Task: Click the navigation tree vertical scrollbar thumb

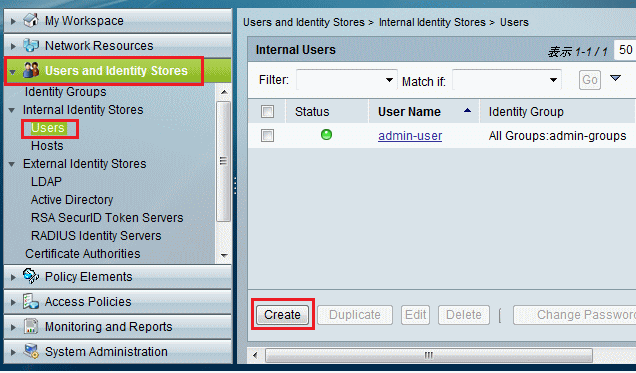Action: [x=223, y=161]
